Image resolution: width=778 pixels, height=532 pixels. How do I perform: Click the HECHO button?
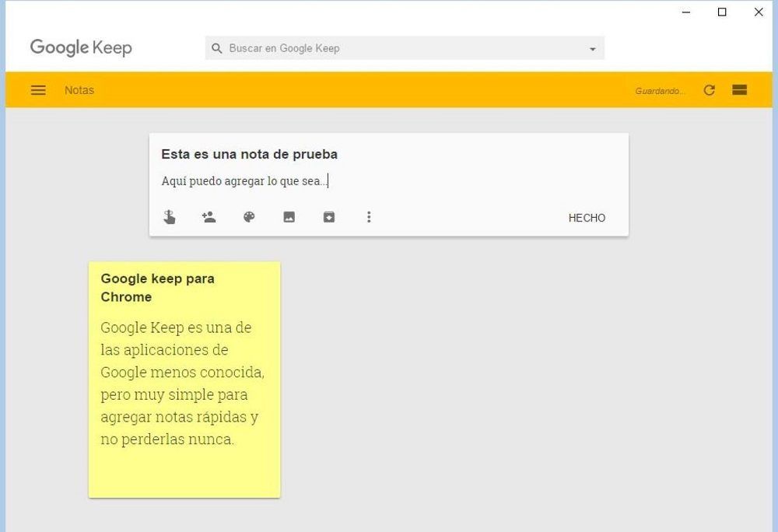[587, 218]
